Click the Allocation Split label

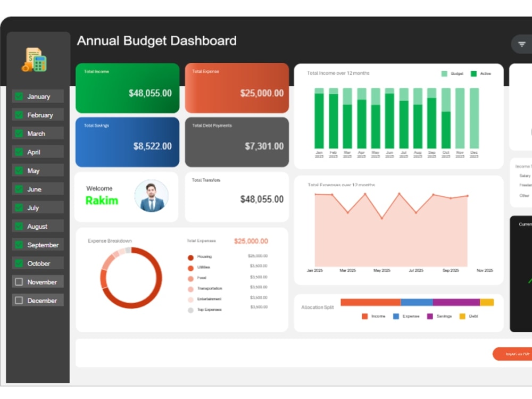[318, 307]
